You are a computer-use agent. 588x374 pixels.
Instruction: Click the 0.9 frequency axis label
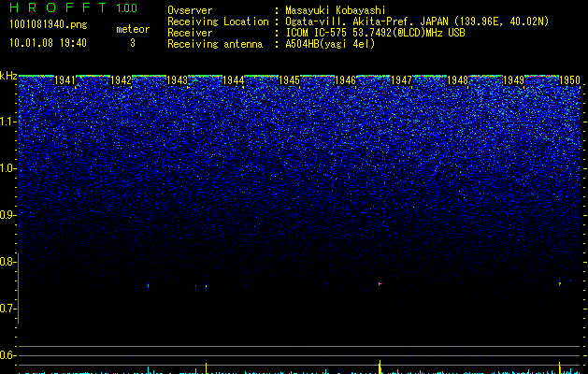tap(7, 215)
